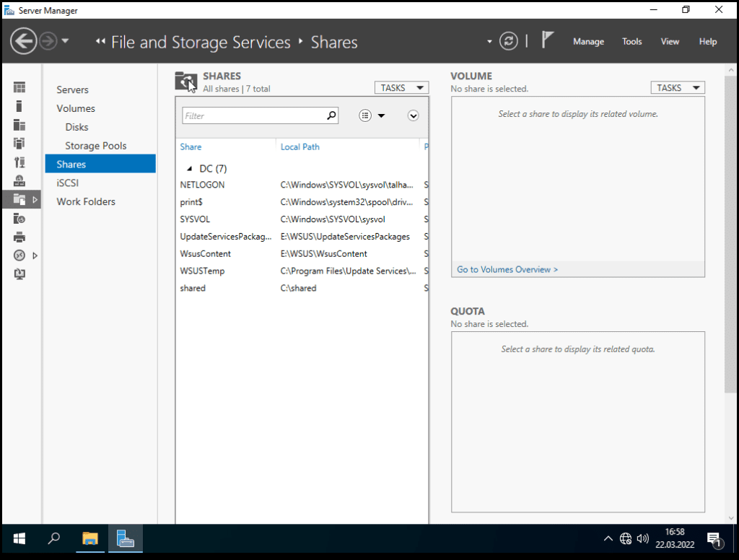This screenshot has width=739, height=560.
Task: Click the C:\shared local path cell
Action: pyautogui.click(x=298, y=288)
